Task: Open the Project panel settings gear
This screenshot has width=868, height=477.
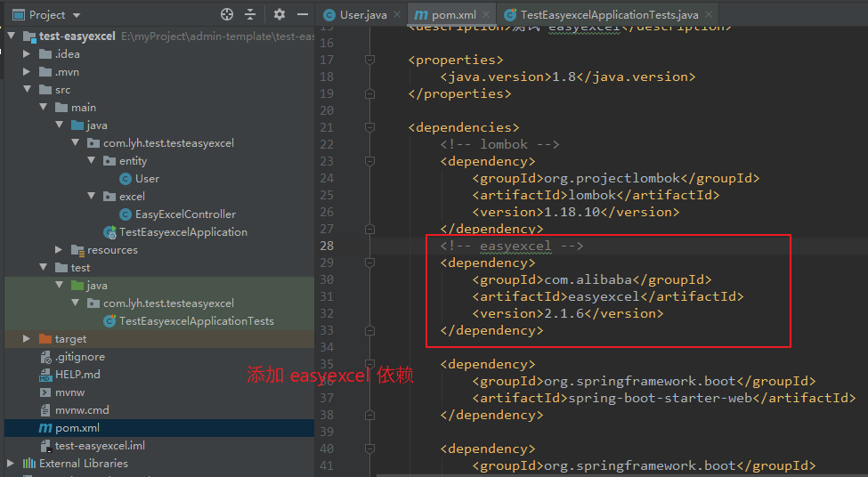Action: click(280, 14)
